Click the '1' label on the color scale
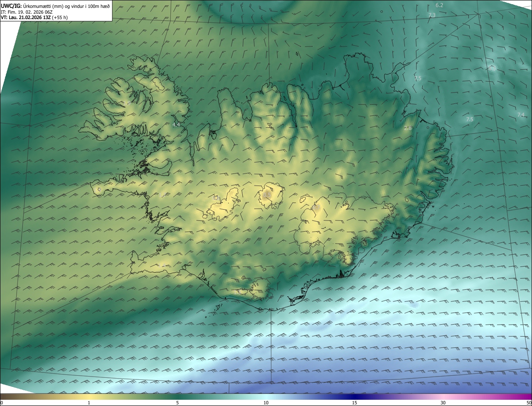 [89, 403]
